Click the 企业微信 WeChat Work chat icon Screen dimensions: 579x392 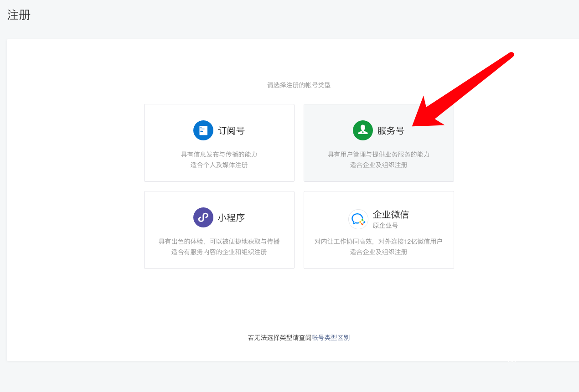pyautogui.click(x=358, y=219)
